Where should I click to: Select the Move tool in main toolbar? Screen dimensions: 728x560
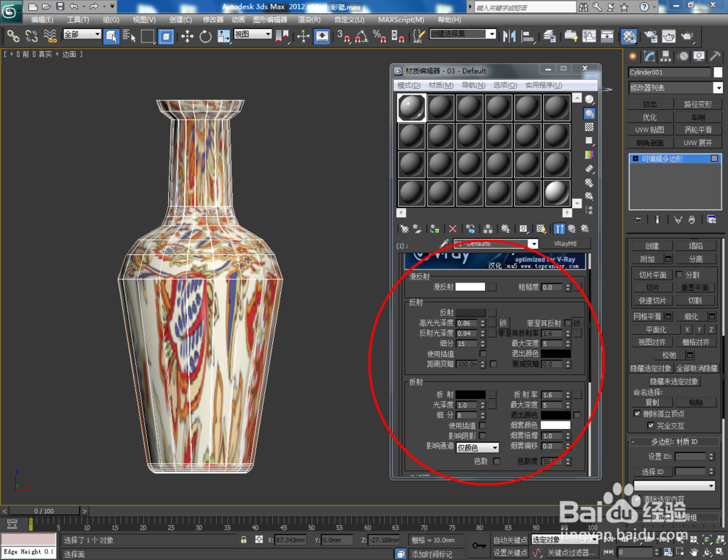pyautogui.click(x=187, y=36)
